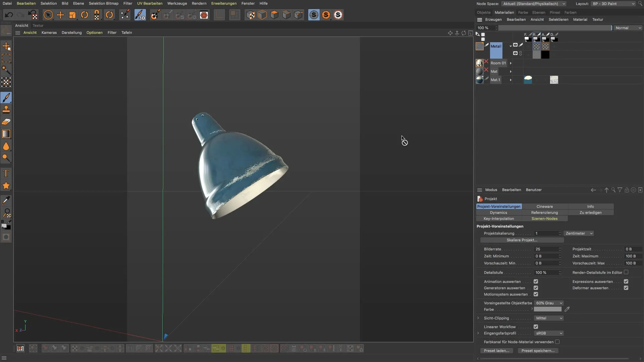Image resolution: width=644 pixels, height=362 pixels.
Task: Open the Szenen-Nodes tab button
Action: pyautogui.click(x=545, y=219)
